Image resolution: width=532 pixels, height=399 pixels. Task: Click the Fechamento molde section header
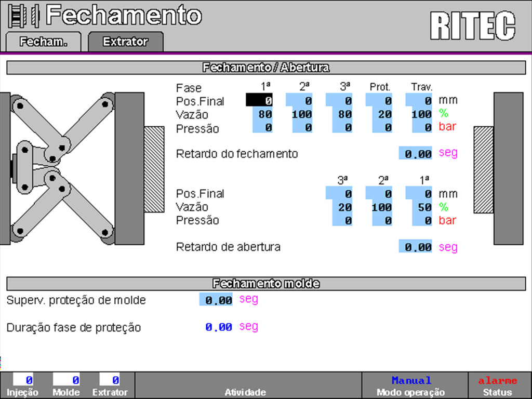(266, 284)
